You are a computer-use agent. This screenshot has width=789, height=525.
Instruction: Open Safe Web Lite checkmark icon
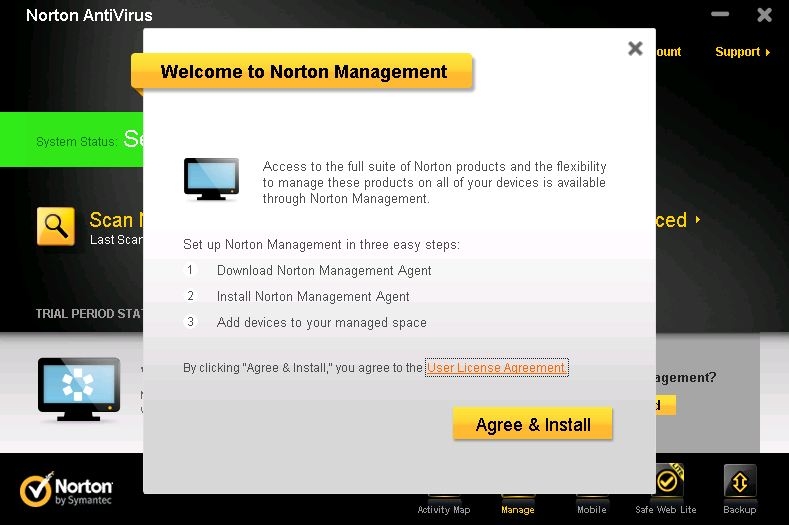click(667, 481)
